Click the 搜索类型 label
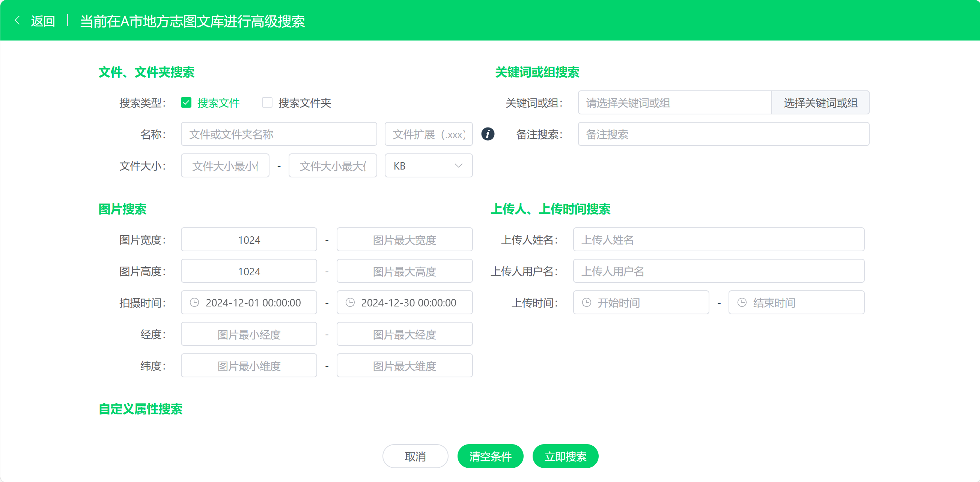 [143, 103]
